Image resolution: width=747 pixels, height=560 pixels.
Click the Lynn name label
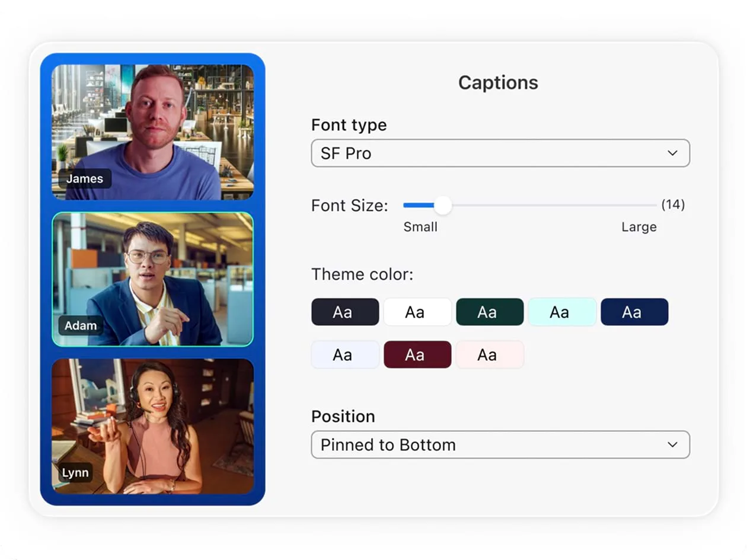click(75, 473)
